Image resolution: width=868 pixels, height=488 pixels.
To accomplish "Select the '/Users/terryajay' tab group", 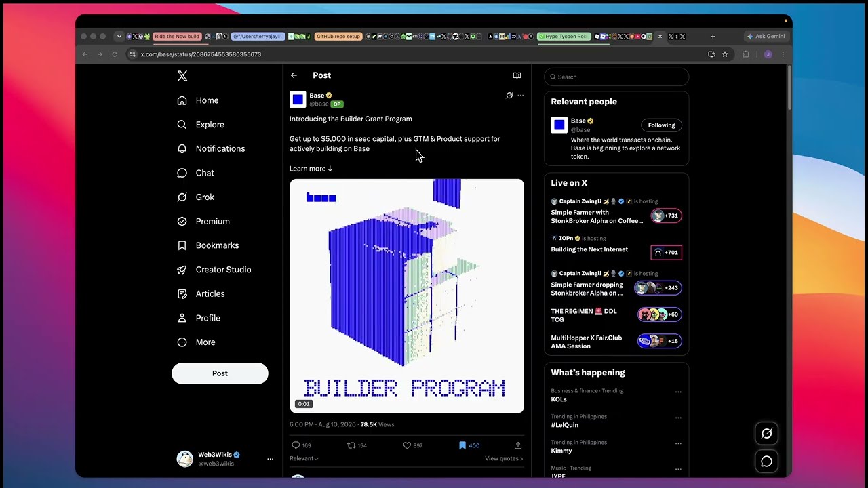I will (x=258, y=37).
